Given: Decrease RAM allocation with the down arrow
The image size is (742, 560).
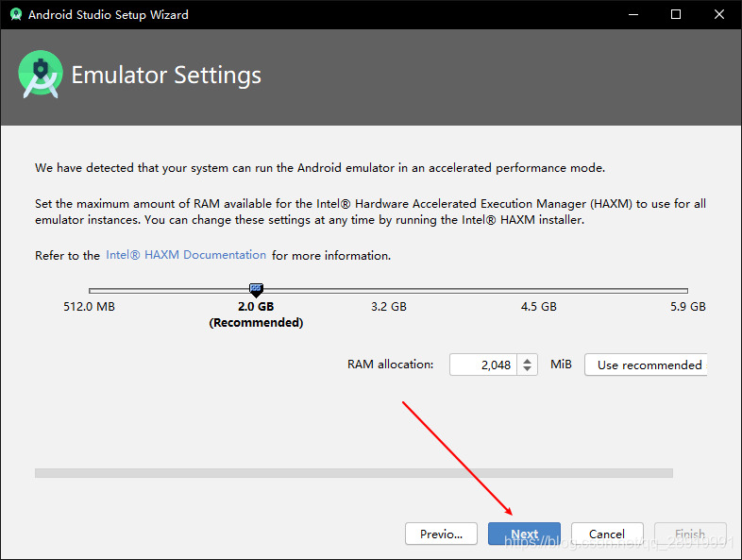Looking at the screenshot, I should 527,369.
